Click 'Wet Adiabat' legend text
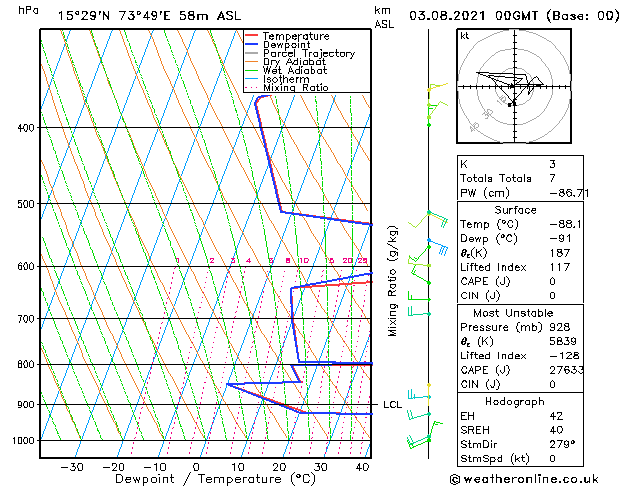The image size is (629, 486). [295, 71]
